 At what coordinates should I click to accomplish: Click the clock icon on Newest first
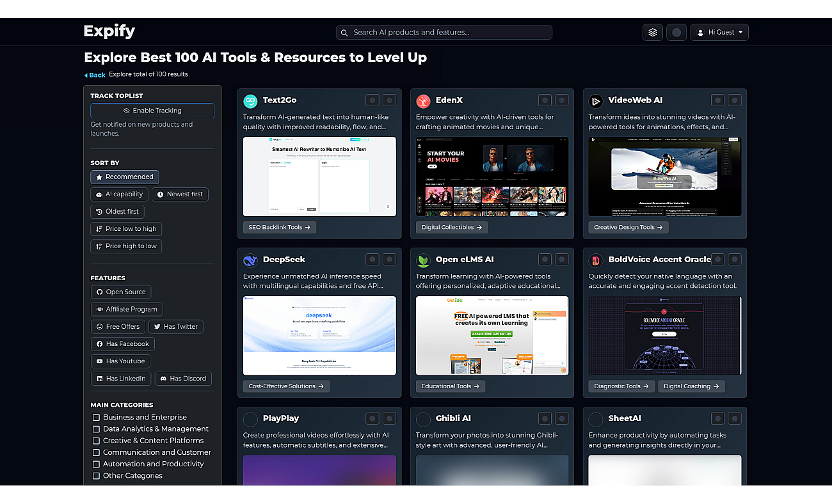[160, 194]
